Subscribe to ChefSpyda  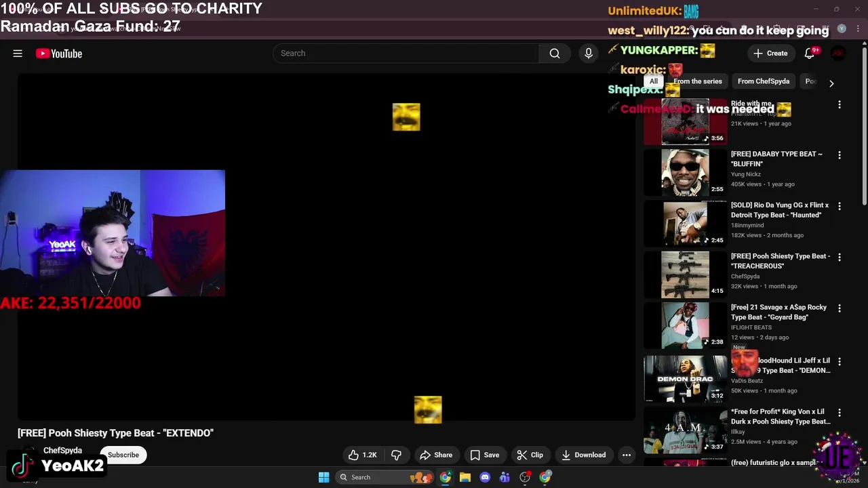[123, 455]
